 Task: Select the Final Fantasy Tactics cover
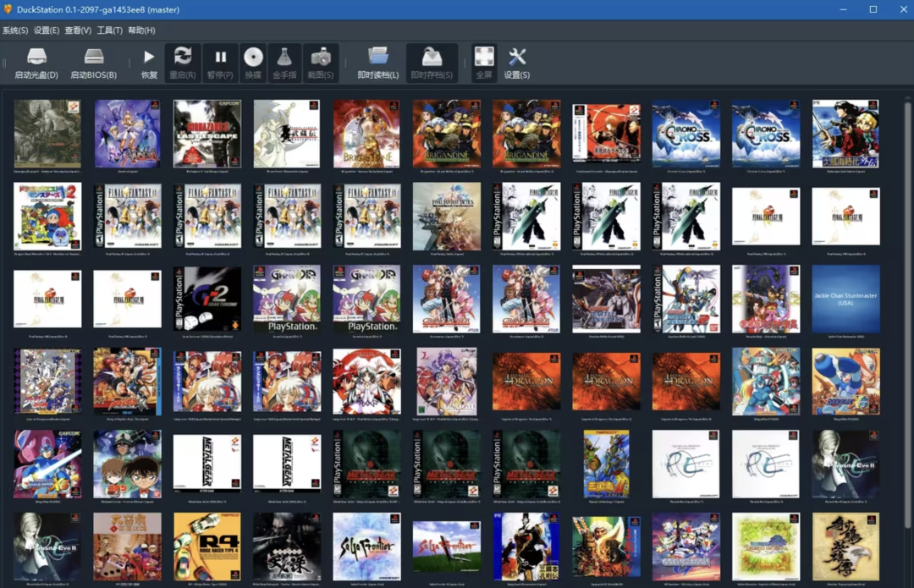click(x=447, y=217)
